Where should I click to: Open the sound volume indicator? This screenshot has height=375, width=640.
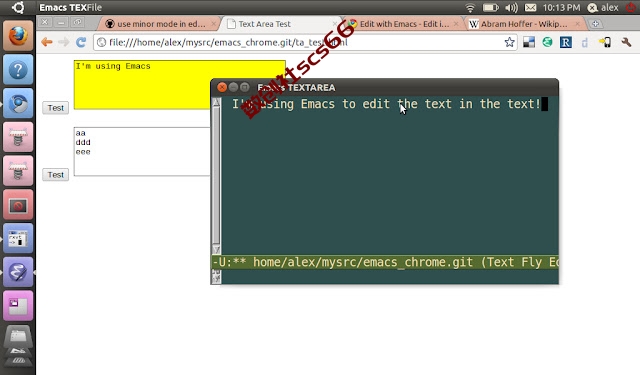click(x=511, y=7)
